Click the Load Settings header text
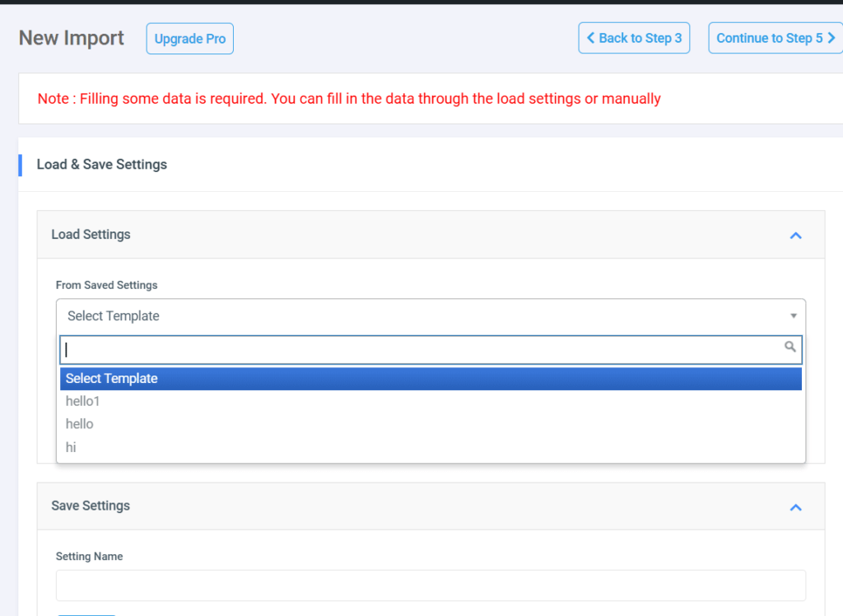843x616 pixels. click(x=91, y=235)
